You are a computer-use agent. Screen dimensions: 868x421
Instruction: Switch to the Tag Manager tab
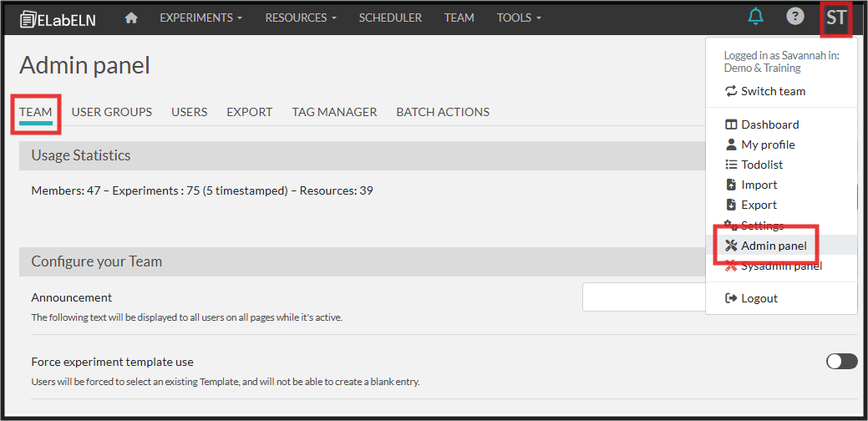pyautogui.click(x=334, y=112)
